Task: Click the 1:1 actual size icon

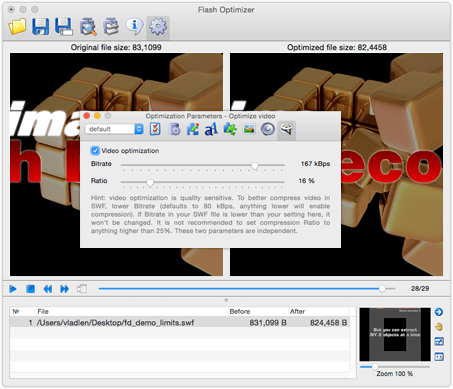Action: (x=439, y=357)
